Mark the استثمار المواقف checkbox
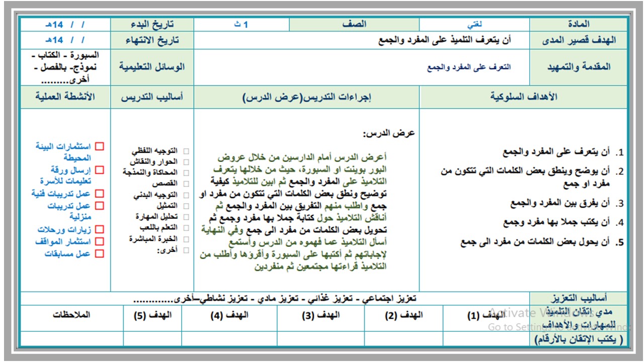Image resolution: width=644 pixels, height=362 pixels. pyautogui.click(x=99, y=240)
